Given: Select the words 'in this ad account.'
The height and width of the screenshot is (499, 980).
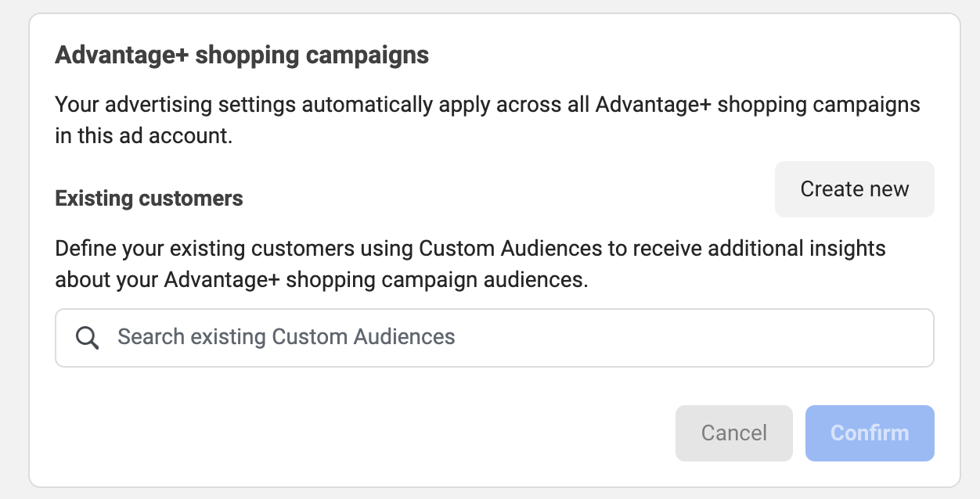Looking at the screenshot, I should [x=144, y=135].
